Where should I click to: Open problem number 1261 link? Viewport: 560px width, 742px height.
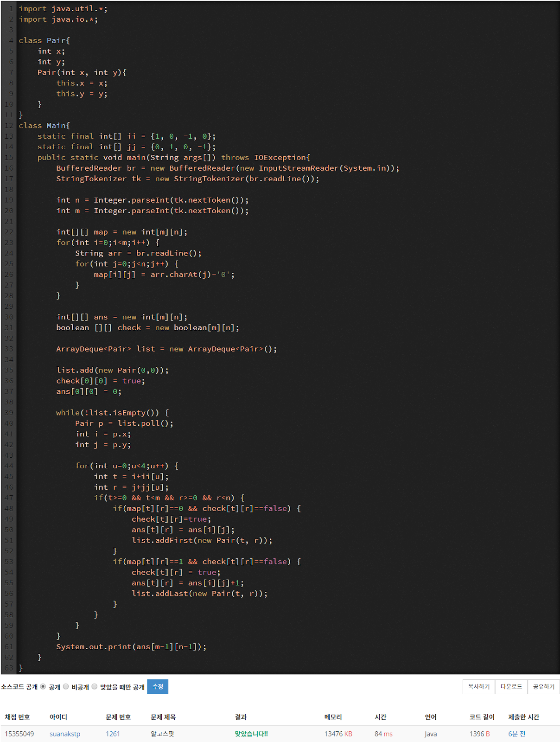pos(113,734)
